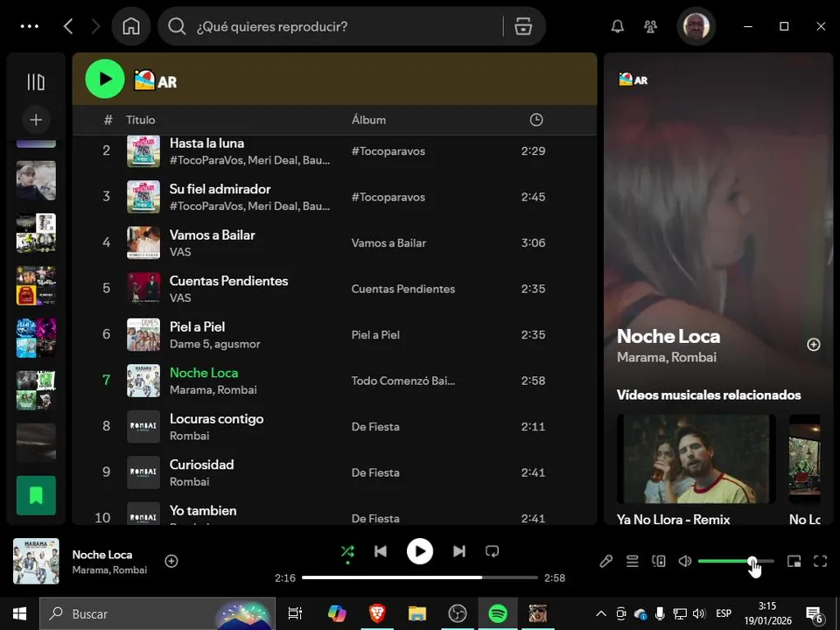Open connect to a device icon
This screenshot has height=630, width=840.
point(658,561)
